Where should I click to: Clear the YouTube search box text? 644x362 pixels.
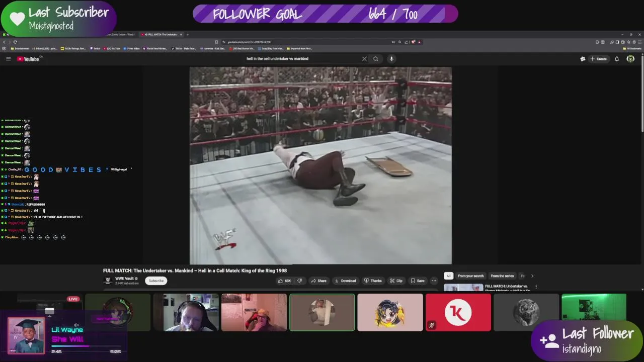pyautogui.click(x=364, y=59)
